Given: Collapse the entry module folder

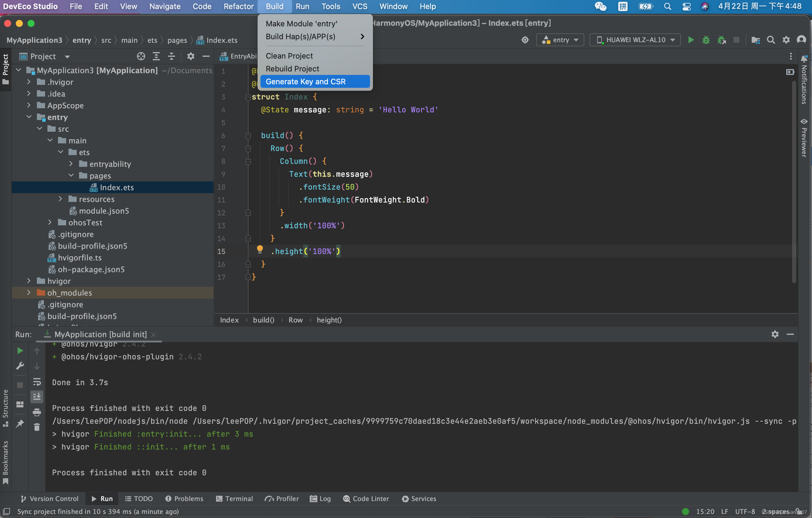Looking at the screenshot, I should pyautogui.click(x=29, y=117).
